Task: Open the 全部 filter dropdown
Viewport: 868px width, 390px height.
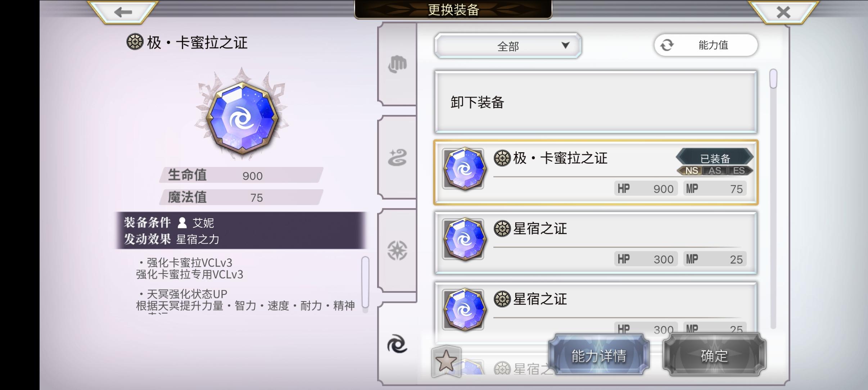Action: pyautogui.click(x=508, y=46)
